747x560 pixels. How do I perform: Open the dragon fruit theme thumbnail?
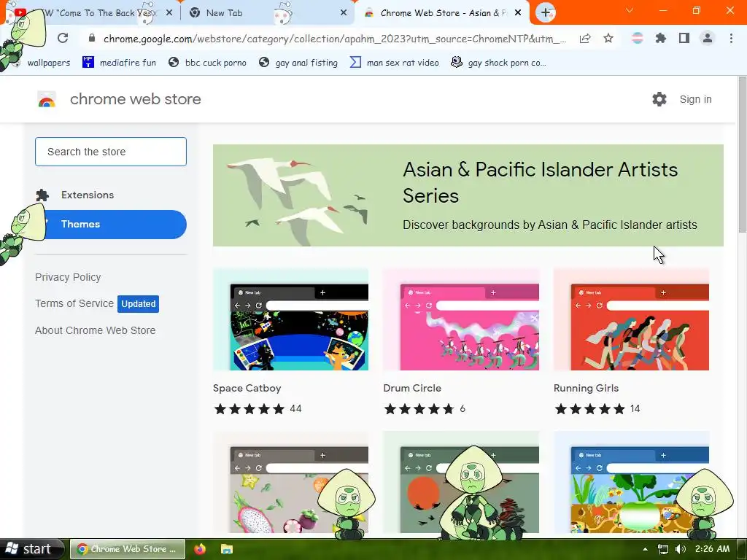point(290,482)
